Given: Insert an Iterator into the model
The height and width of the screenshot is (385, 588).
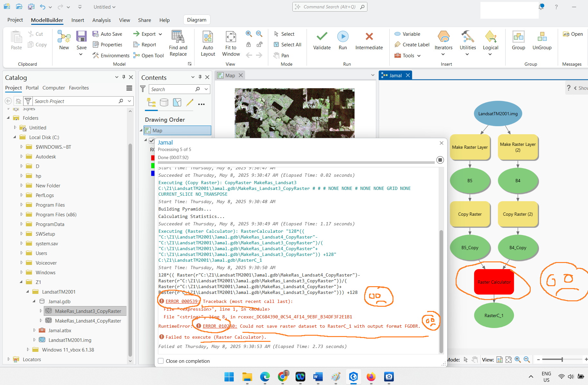Looking at the screenshot, I should [443, 42].
